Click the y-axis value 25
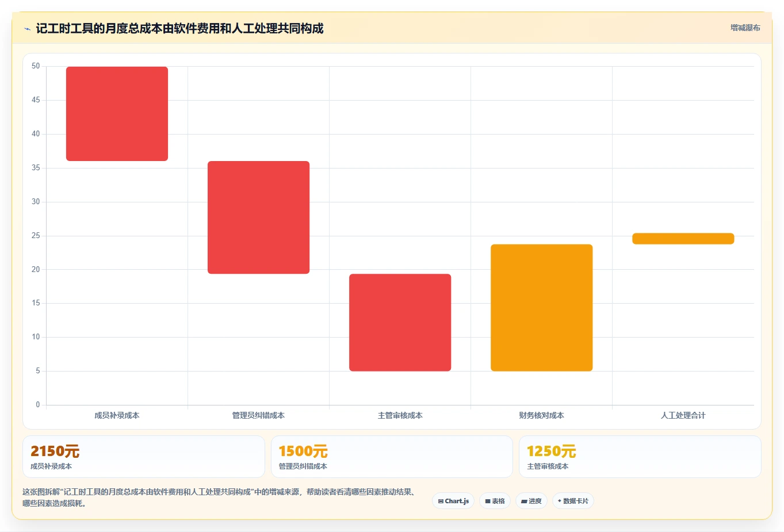784x532 pixels. 36,236
